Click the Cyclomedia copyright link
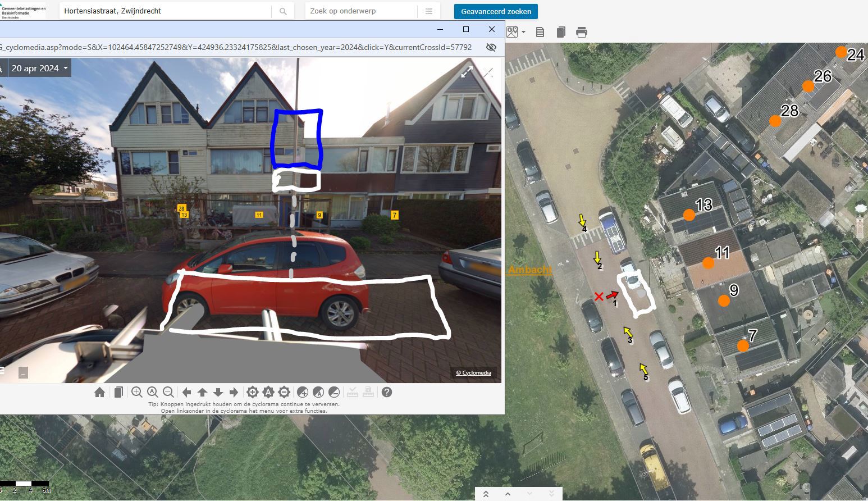This screenshot has width=868, height=501. click(473, 372)
